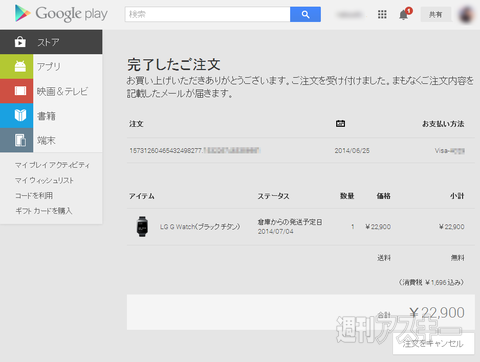
Task: Click the calendar icon in order header
Action: [x=340, y=124]
